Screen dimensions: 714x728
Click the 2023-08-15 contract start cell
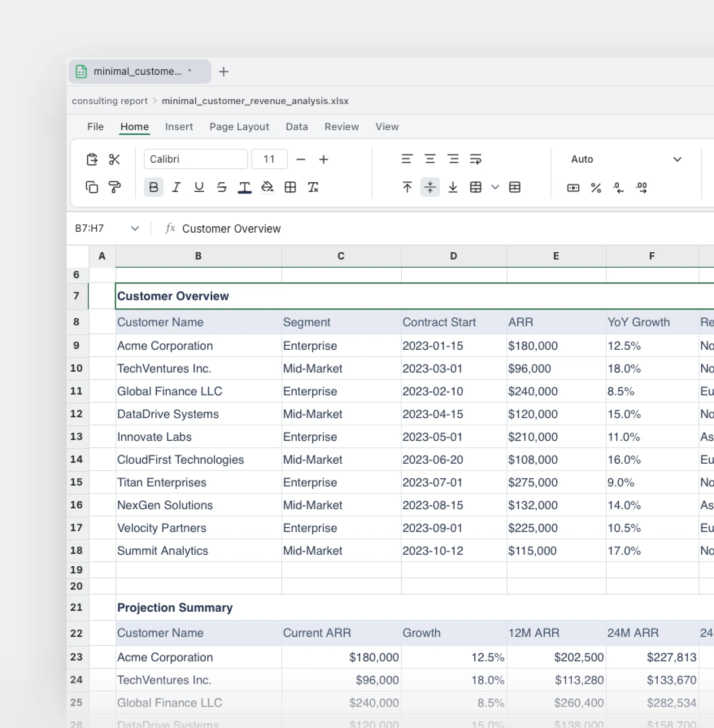tap(454, 505)
